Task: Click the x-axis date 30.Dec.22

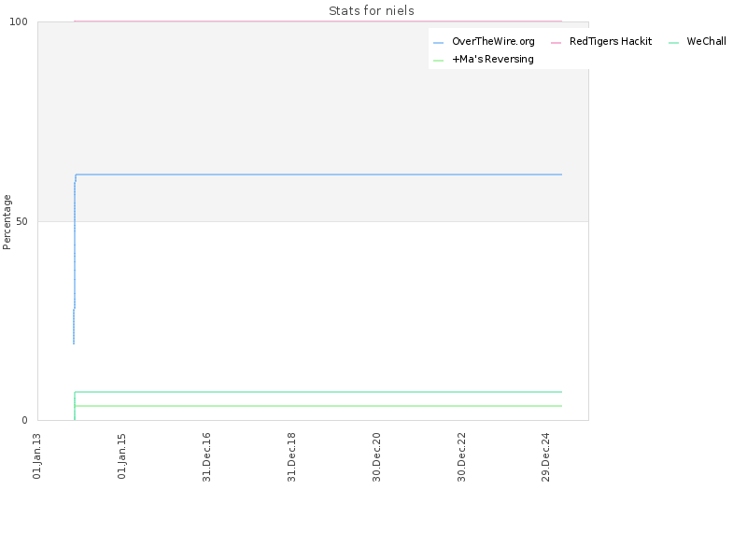Action: (461, 457)
